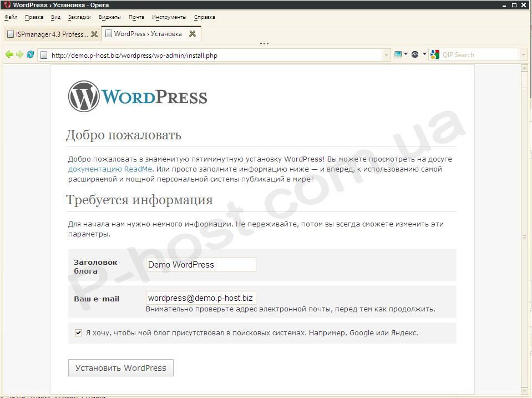Click the text 'Внимательно проверьте адрес электронной почты'
This screenshot has width=532, height=398.
[x=238, y=309]
